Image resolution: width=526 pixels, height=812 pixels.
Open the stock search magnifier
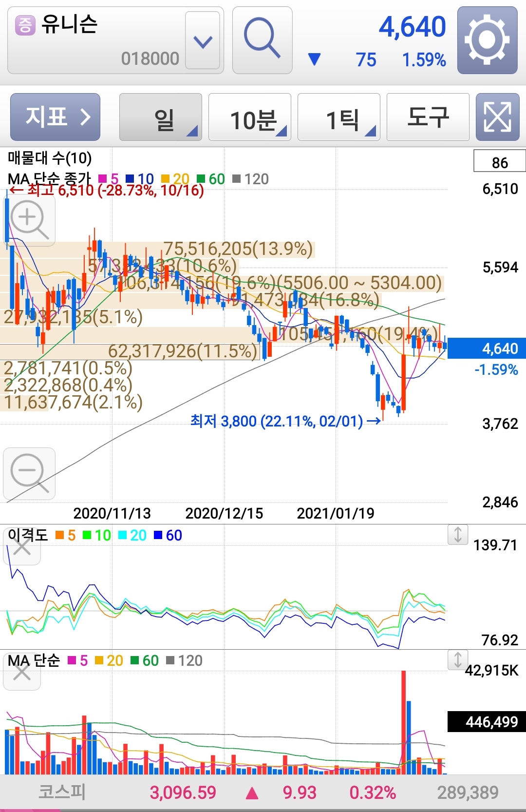(262, 40)
